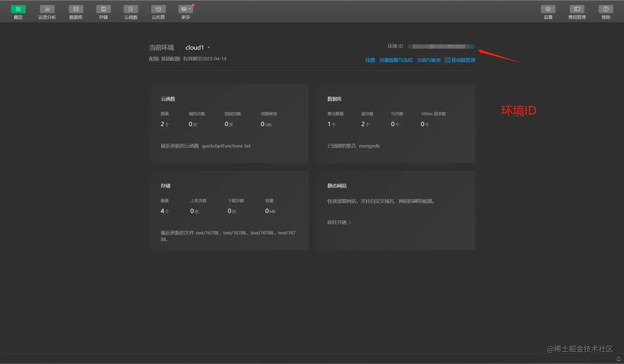
Task: Click the 当前环境 heading
Action: tap(161, 47)
